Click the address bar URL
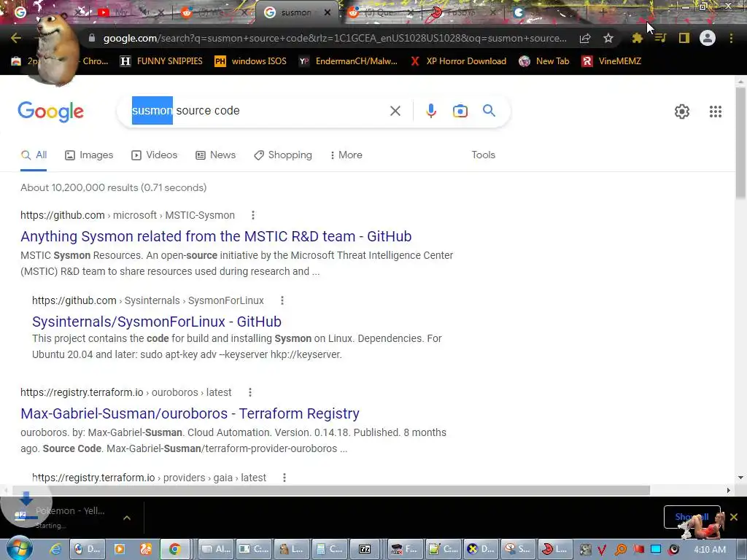Image resolution: width=747 pixels, height=560 pixels. pyautogui.click(x=335, y=38)
